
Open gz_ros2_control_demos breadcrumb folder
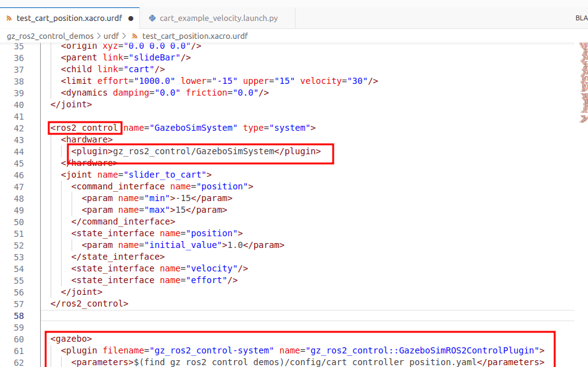[50, 36]
